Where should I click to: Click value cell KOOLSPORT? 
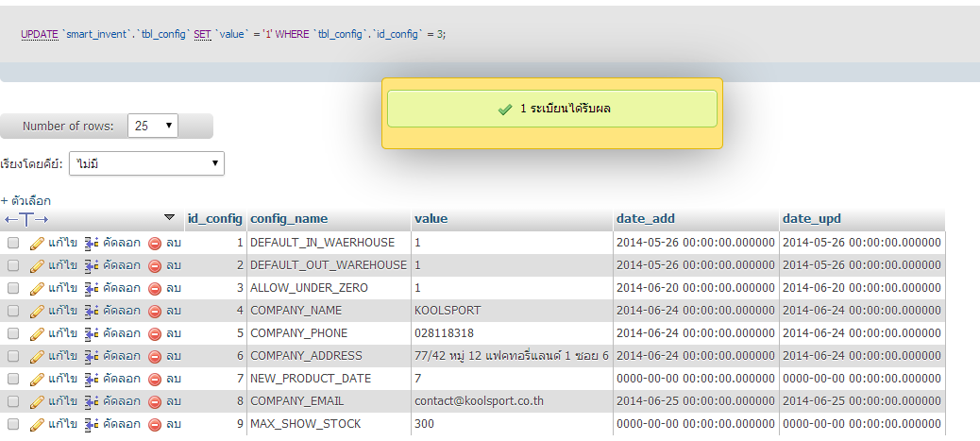[448, 311]
